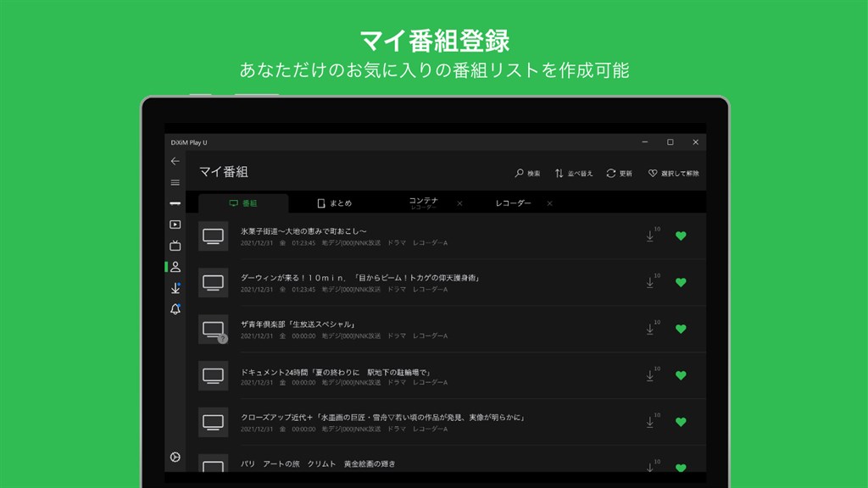Unfavorite パリ アートの旅 program heart

(681, 468)
